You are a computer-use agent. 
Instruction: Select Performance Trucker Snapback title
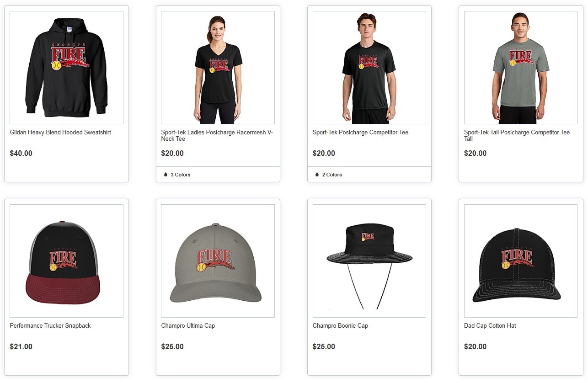(50, 326)
